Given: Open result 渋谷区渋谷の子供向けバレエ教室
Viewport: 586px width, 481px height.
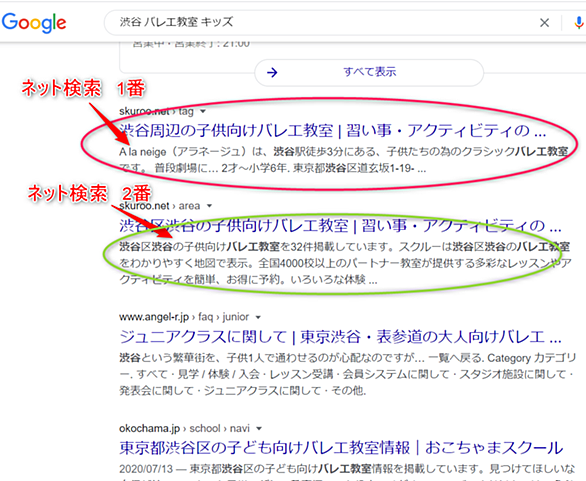Looking at the screenshot, I should 340,225.
